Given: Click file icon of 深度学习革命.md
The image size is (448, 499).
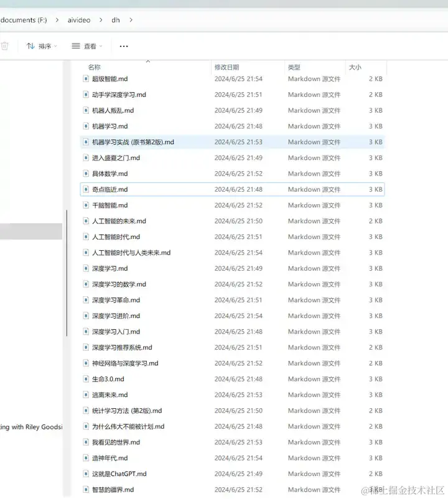Looking at the screenshot, I should coord(86,300).
